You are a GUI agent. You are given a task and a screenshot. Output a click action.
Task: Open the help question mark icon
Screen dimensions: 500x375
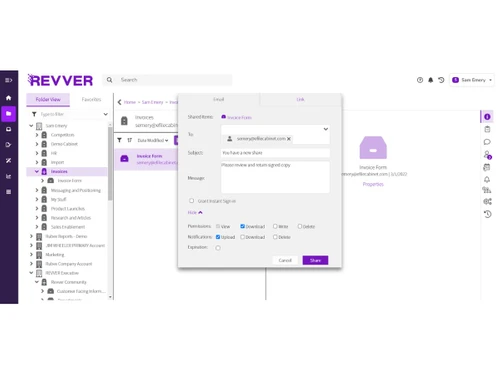(420, 80)
